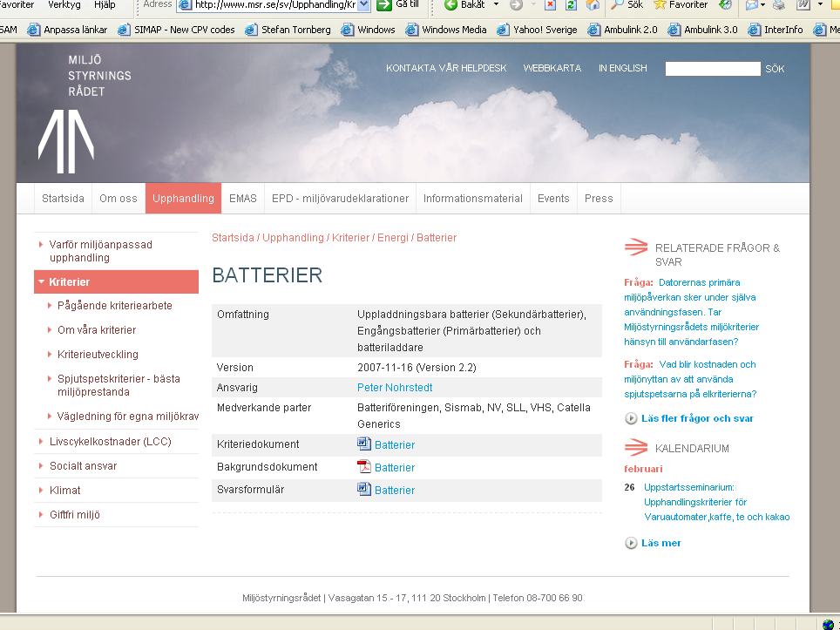Open the Informationsmaterial tab
The width and height of the screenshot is (840, 630).
473,198
